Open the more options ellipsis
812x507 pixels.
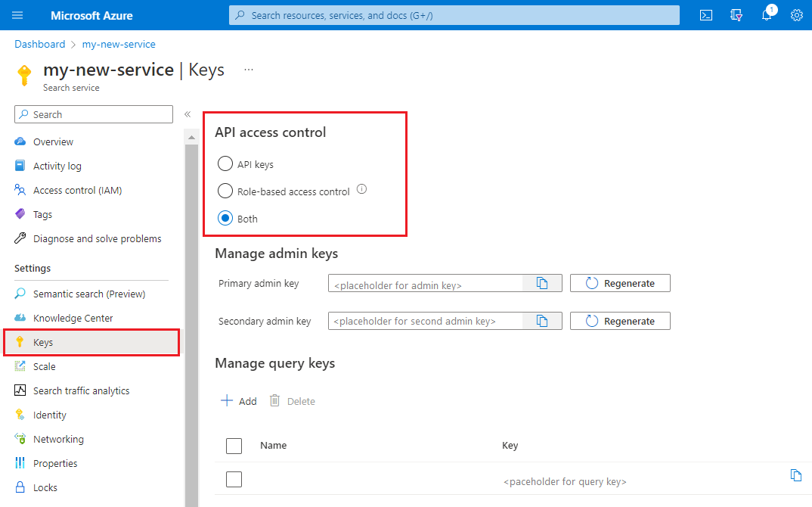(x=249, y=70)
